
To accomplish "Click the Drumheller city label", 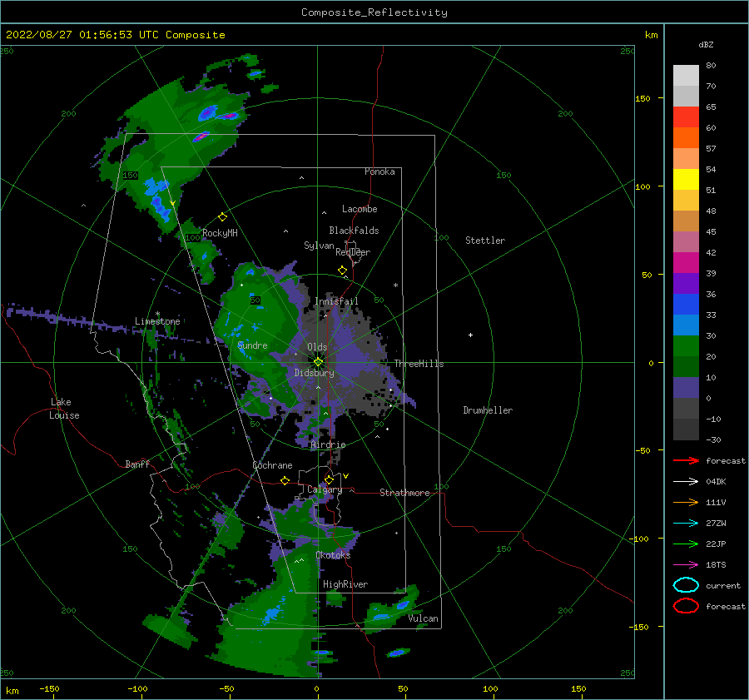I will (488, 410).
